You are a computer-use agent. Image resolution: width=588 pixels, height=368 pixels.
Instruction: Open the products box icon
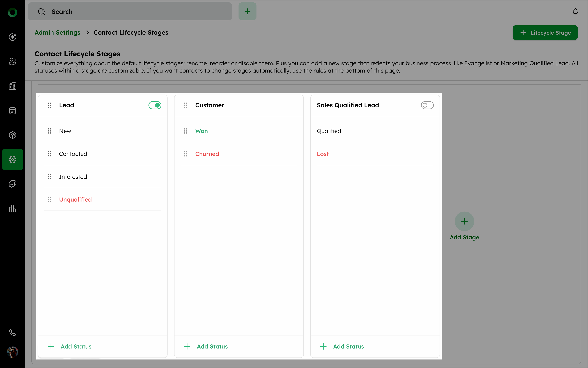pos(12,135)
